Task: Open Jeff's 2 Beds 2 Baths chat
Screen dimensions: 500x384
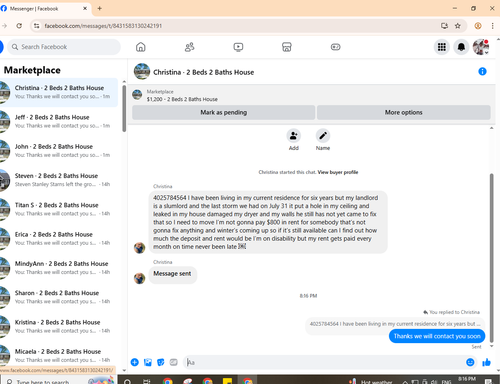Action: (x=59, y=121)
